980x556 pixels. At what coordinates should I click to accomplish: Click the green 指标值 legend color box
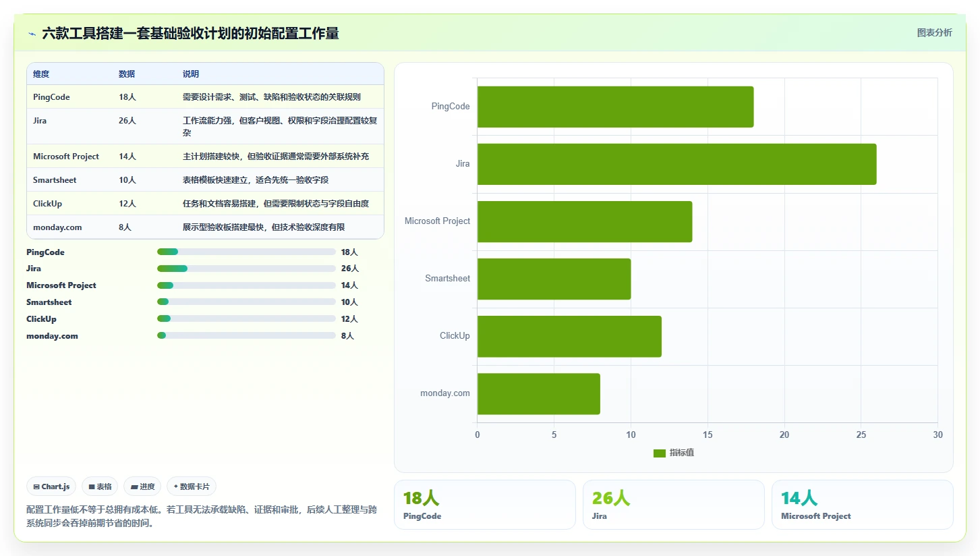659,453
